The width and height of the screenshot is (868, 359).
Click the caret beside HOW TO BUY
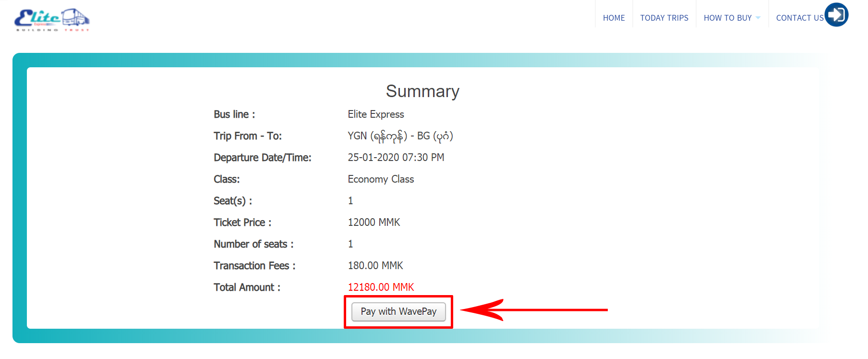(758, 18)
